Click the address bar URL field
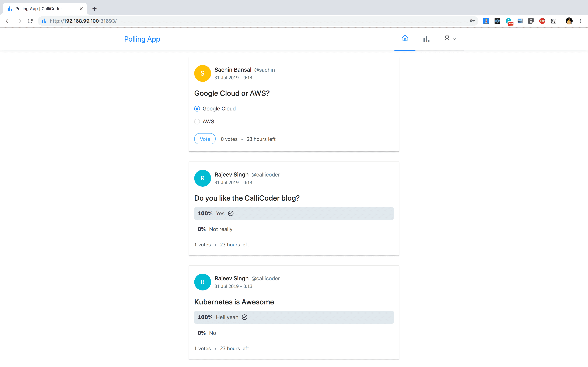This screenshot has height=367, width=588. point(255,21)
